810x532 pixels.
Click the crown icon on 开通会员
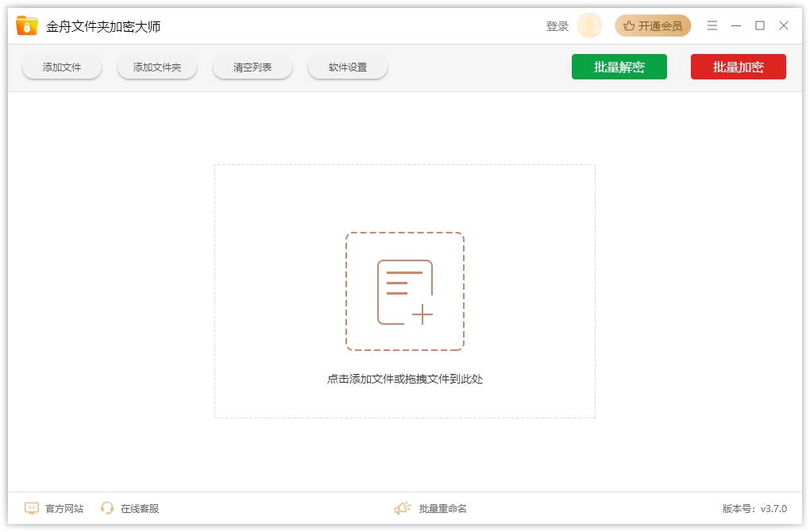point(628,25)
